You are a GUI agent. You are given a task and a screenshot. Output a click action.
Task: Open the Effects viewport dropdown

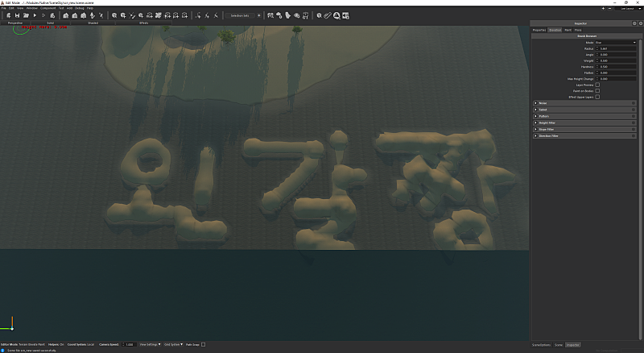coord(144,23)
